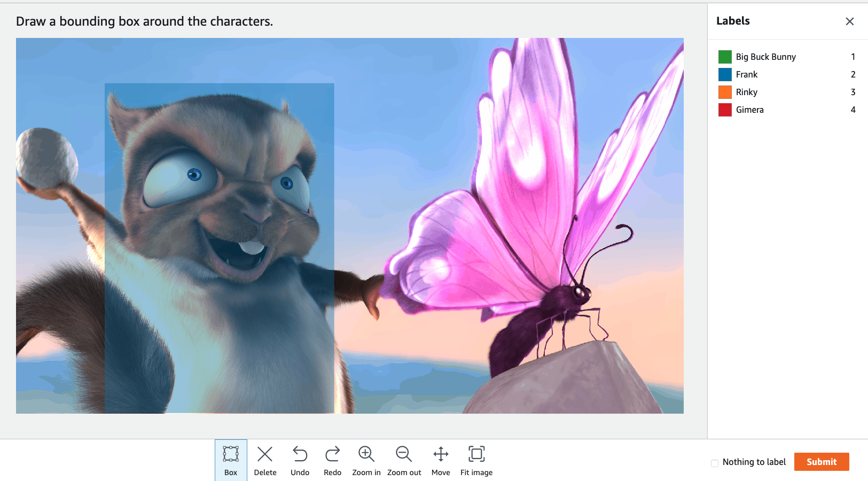
Task: Check the Nothing to label checkbox
Action: pyautogui.click(x=715, y=463)
